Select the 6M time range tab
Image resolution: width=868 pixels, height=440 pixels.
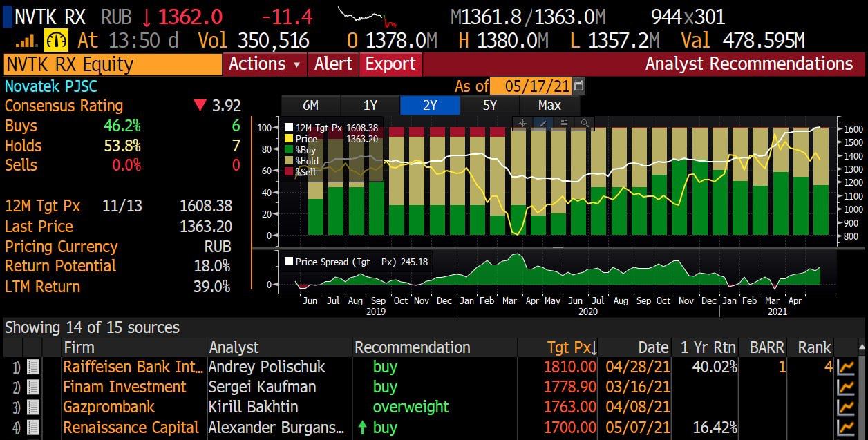[311, 106]
